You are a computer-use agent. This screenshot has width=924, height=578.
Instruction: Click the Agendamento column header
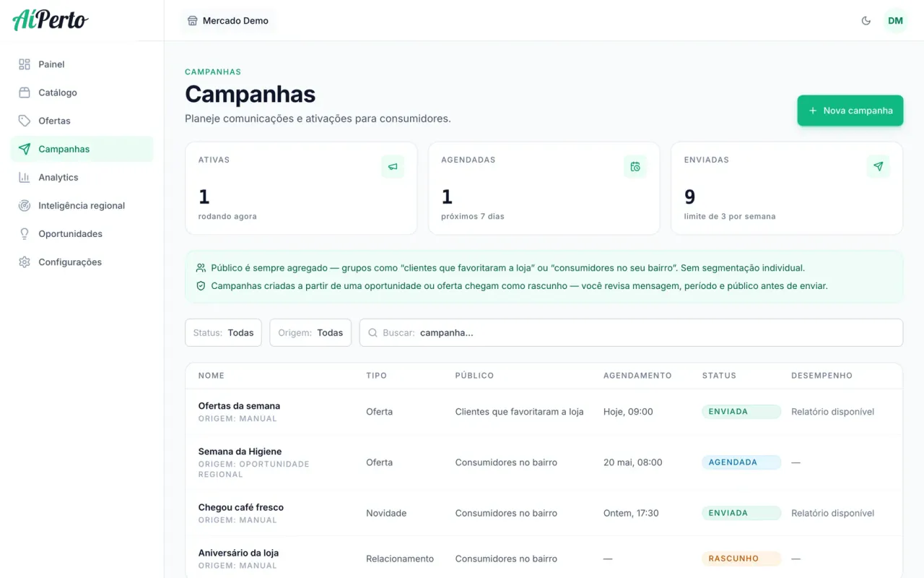coord(637,376)
